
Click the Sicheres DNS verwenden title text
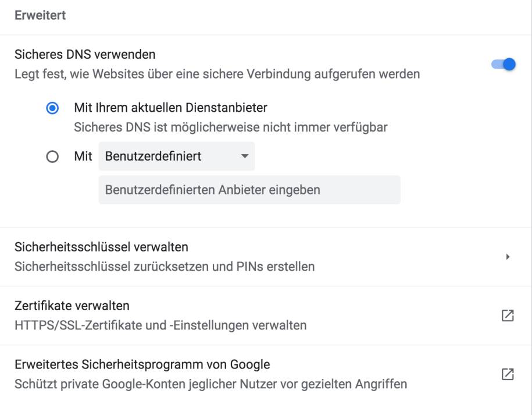85,54
